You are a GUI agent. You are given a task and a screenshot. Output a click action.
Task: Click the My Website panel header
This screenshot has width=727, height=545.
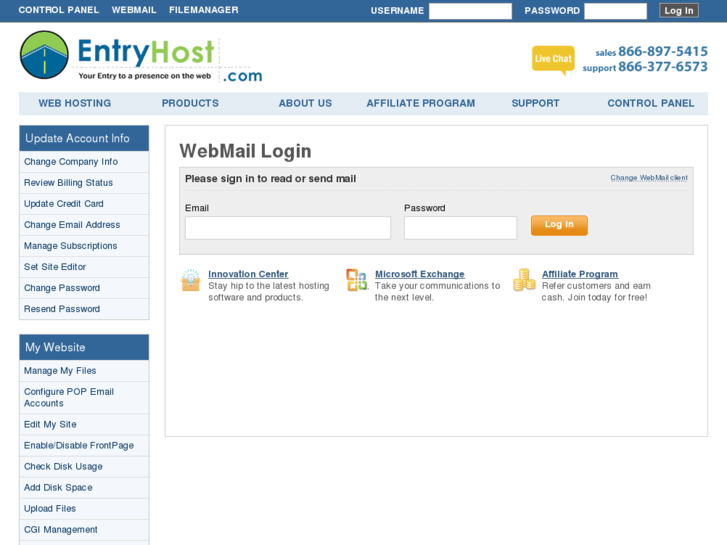pyautogui.click(x=84, y=347)
